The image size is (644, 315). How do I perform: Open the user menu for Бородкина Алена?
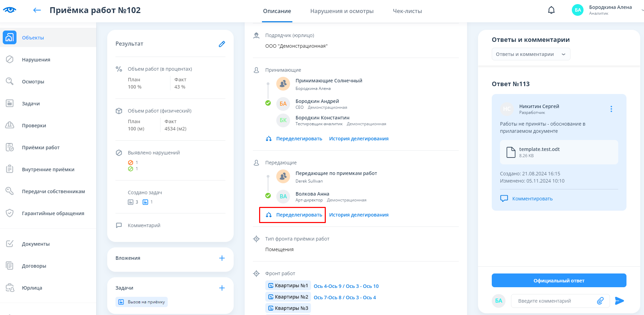point(610,10)
